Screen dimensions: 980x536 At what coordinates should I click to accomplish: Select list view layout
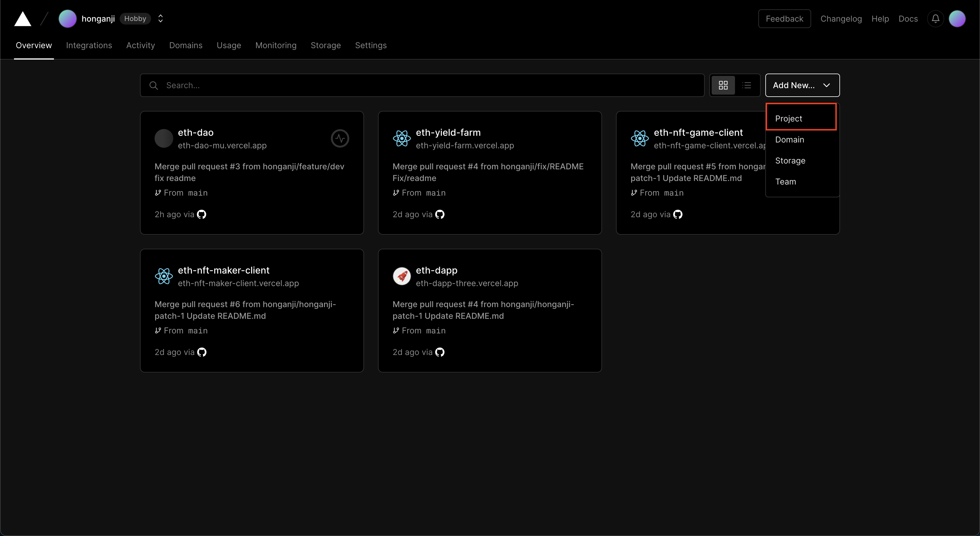click(747, 85)
